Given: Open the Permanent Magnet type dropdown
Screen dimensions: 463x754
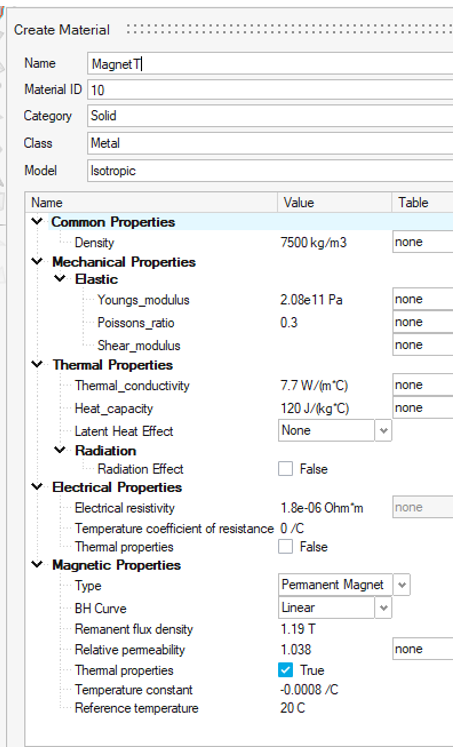Looking at the screenshot, I should click(x=402, y=585).
